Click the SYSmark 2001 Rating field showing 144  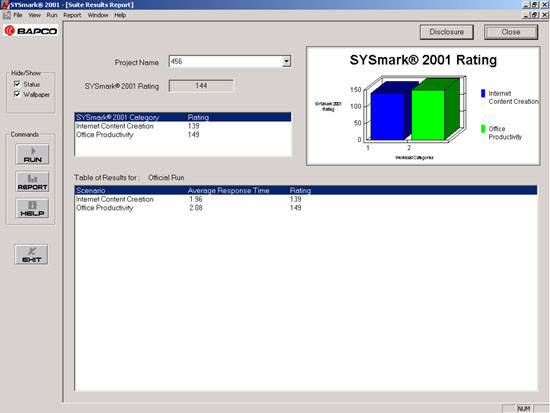[201, 86]
